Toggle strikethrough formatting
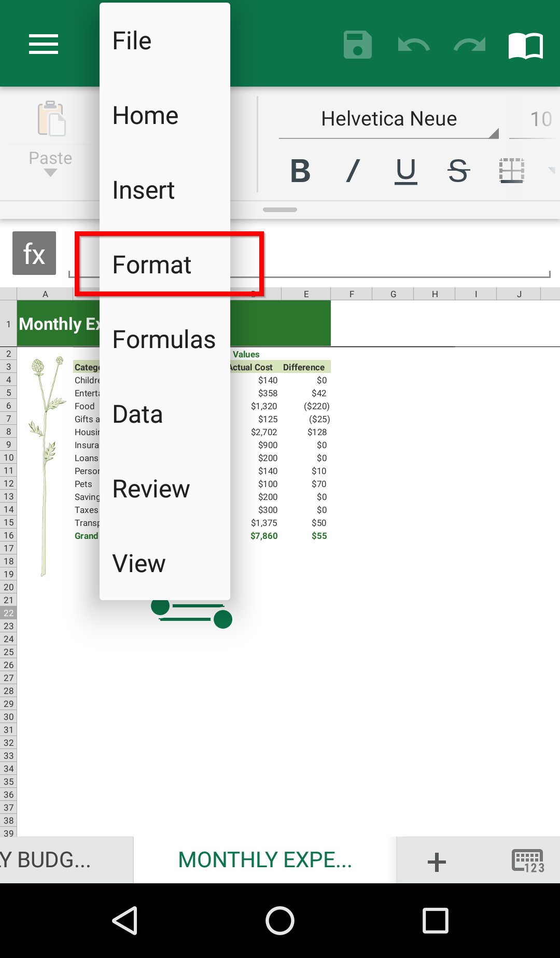This screenshot has width=560, height=958. pyautogui.click(x=459, y=171)
